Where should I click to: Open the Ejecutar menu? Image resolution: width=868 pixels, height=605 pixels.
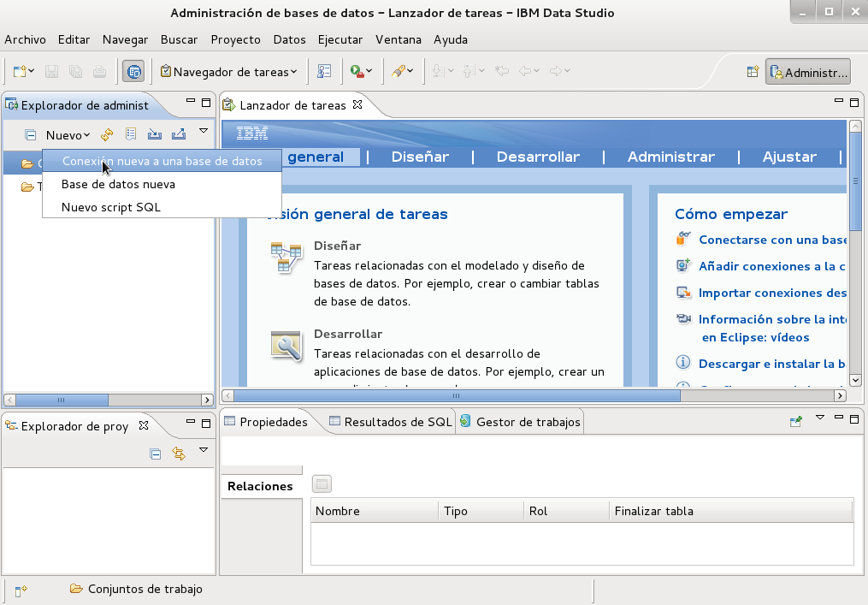tap(340, 39)
